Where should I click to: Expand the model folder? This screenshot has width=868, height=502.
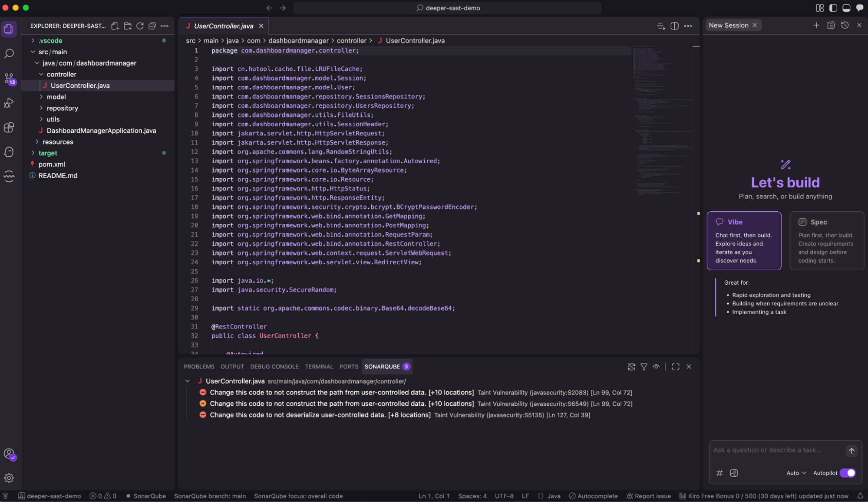pyautogui.click(x=56, y=97)
